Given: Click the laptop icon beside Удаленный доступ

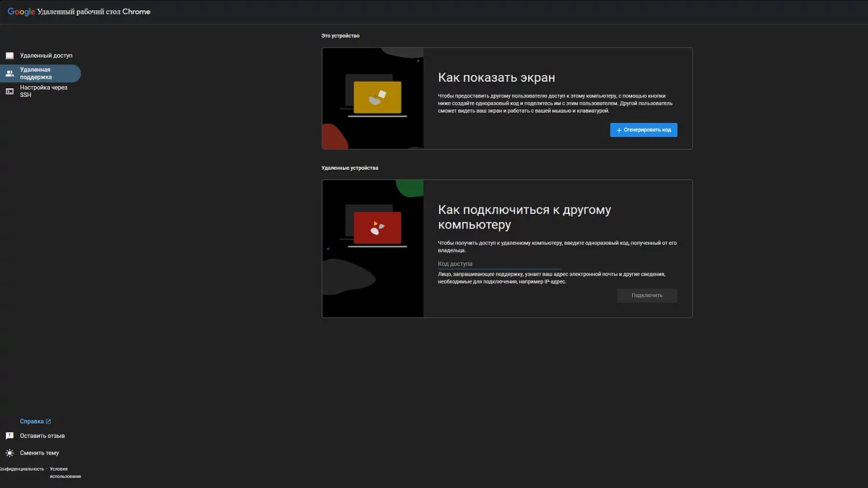Looking at the screenshot, I should coord(9,56).
